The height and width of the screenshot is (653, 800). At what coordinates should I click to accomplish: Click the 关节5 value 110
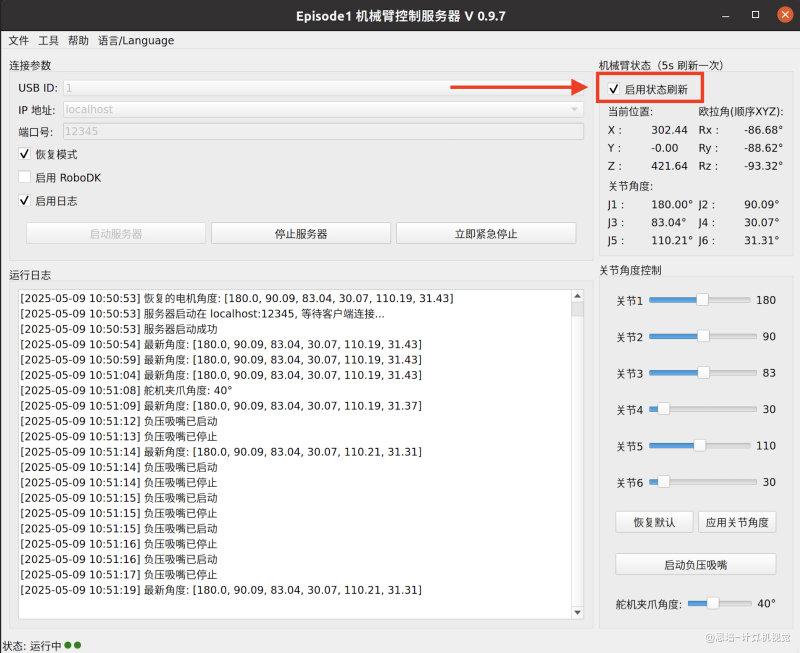point(766,446)
